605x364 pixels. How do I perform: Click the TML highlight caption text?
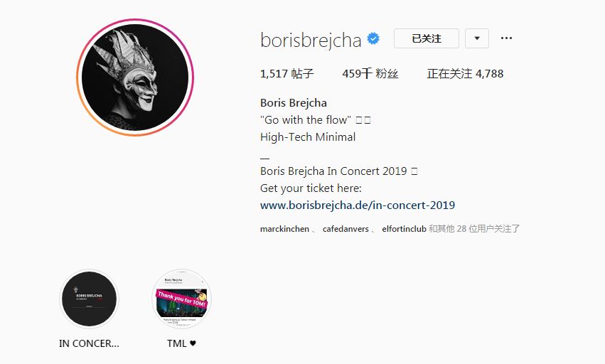[x=177, y=343]
